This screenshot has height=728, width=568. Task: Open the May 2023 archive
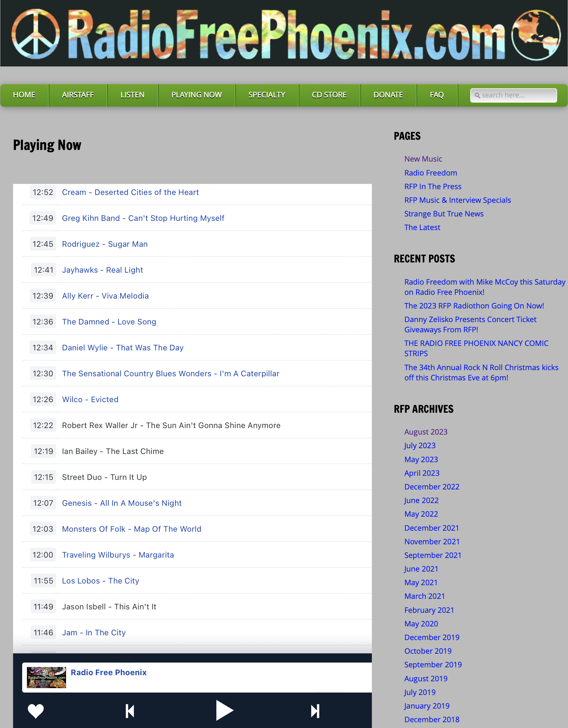tap(421, 459)
